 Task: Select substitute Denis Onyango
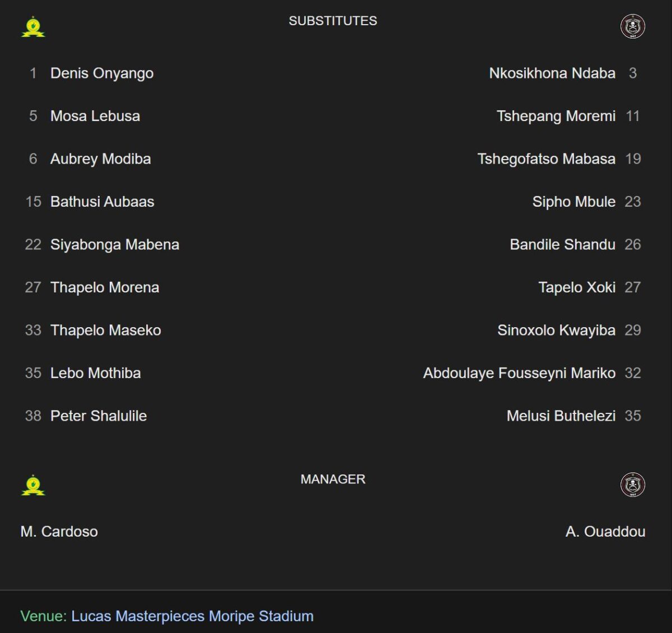point(102,73)
